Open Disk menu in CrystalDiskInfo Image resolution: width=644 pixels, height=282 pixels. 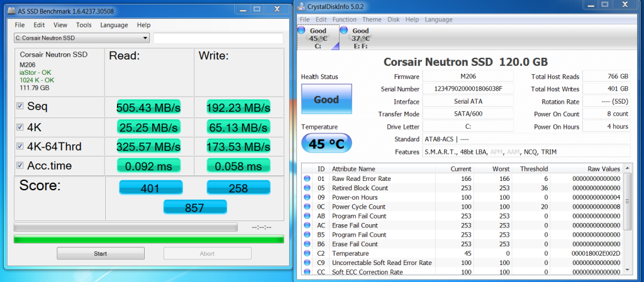point(394,19)
